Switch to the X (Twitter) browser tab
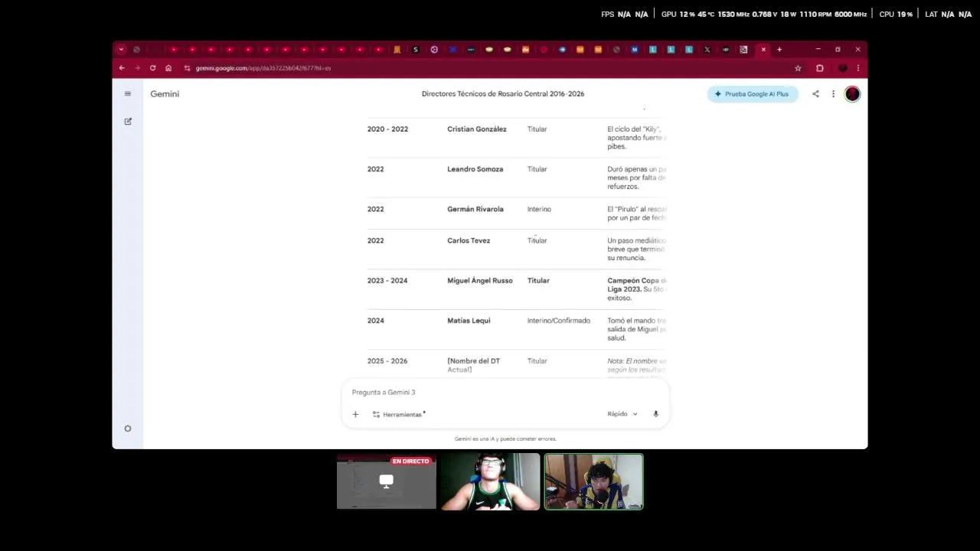This screenshot has height=551, width=980. click(707, 50)
